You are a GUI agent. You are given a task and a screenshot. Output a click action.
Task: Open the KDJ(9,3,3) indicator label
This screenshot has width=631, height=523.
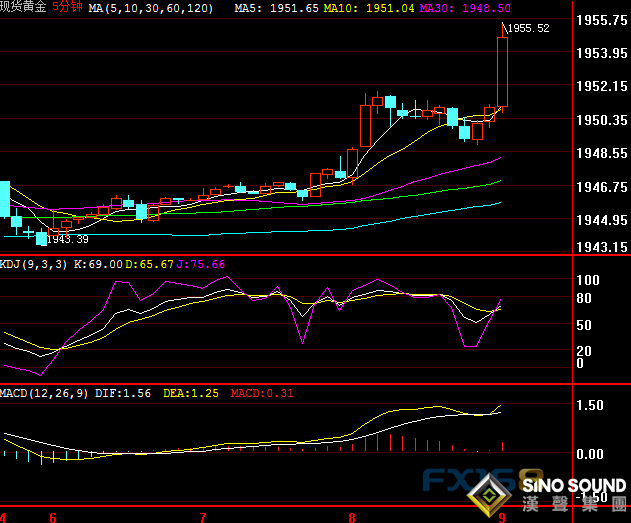[x=35, y=264]
